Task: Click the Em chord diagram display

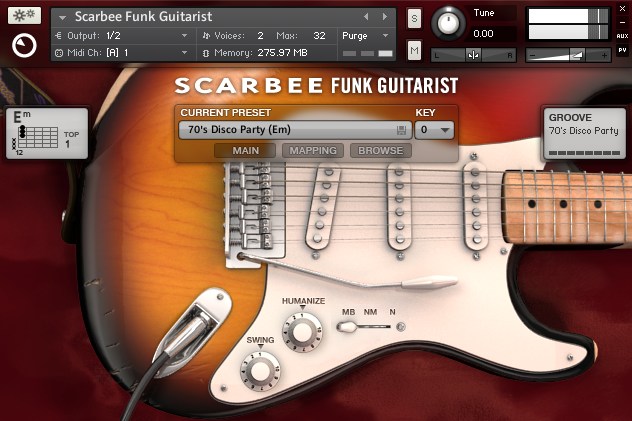Action: 46,133
